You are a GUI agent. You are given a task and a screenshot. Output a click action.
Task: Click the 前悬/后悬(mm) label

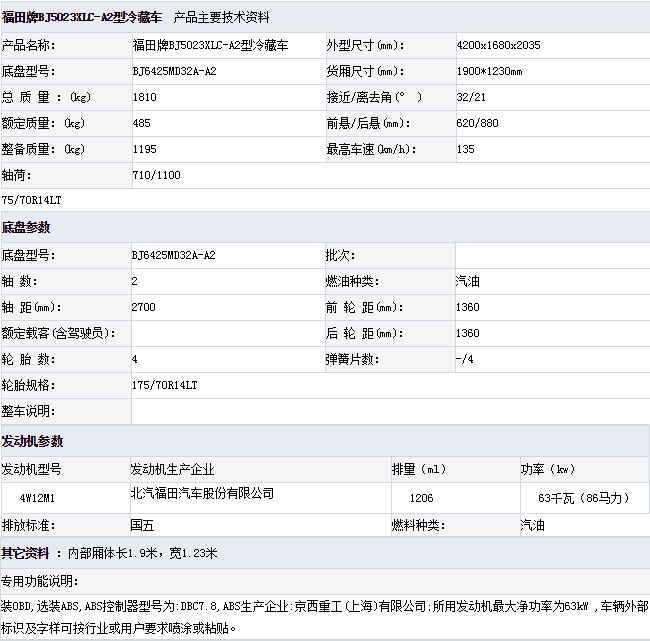(368, 123)
